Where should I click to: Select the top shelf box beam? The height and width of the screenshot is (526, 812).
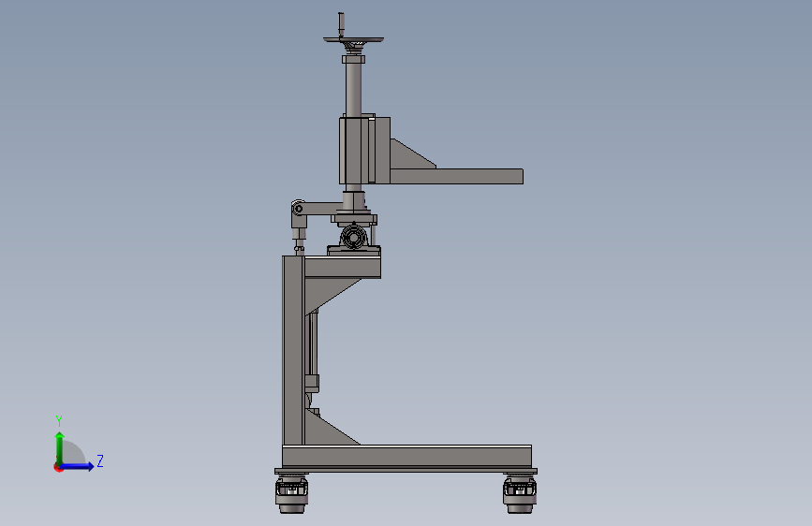pyautogui.click(x=342, y=267)
